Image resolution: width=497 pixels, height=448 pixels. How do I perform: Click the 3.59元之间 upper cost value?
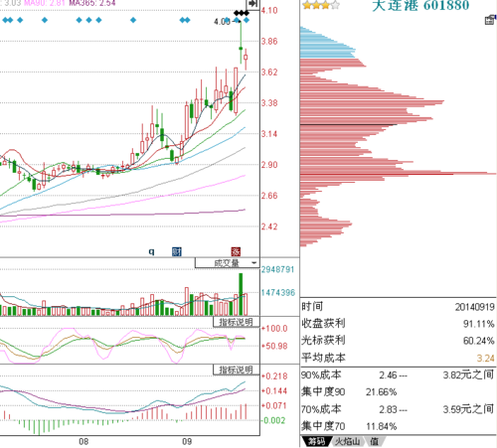(x=468, y=409)
